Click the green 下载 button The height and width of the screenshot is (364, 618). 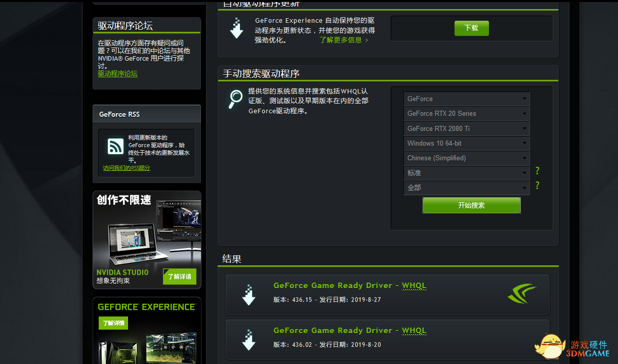pos(472,28)
